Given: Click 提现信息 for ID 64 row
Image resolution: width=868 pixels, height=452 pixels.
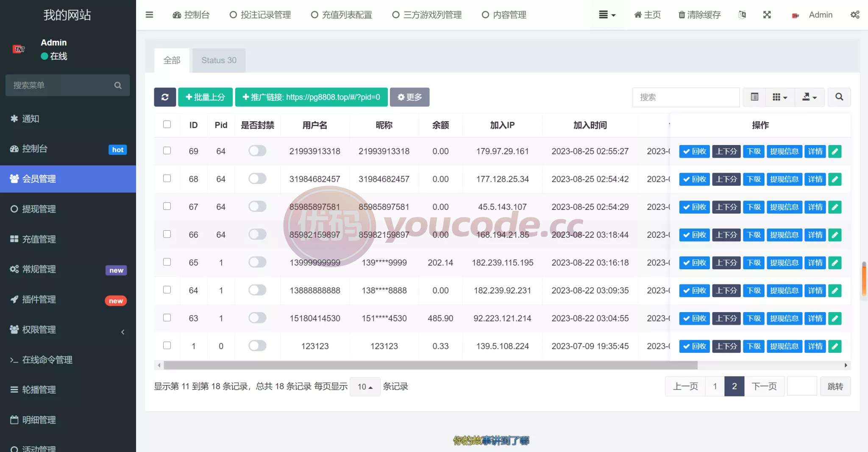Looking at the screenshot, I should (x=784, y=291).
